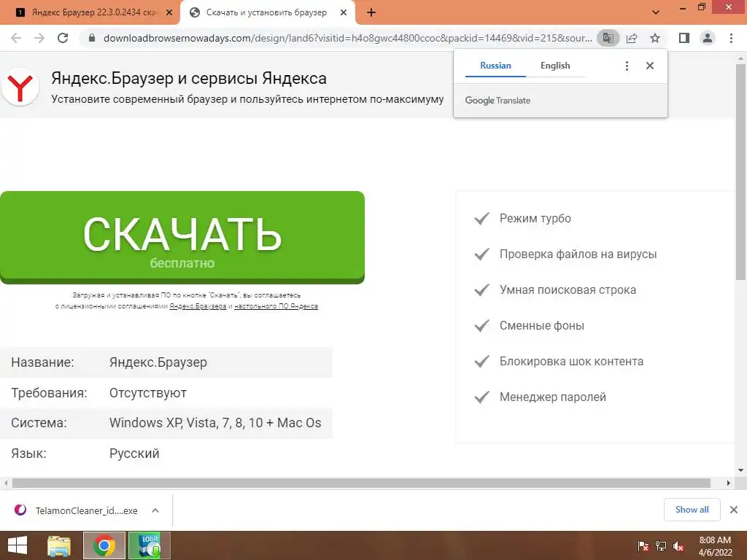Click the taskbar clock 8:08 AM
Image resolution: width=747 pixels, height=560 pixels.
[x=715, y=545]
